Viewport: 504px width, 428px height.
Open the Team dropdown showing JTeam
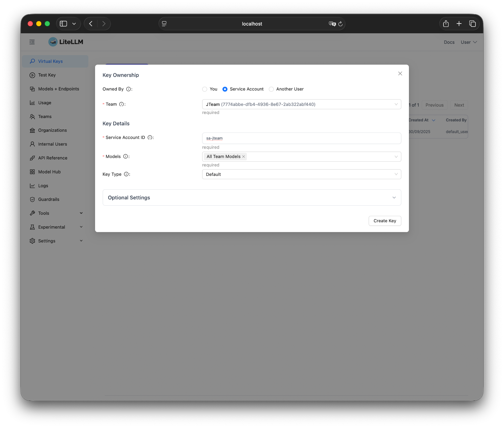pos(301,104)
